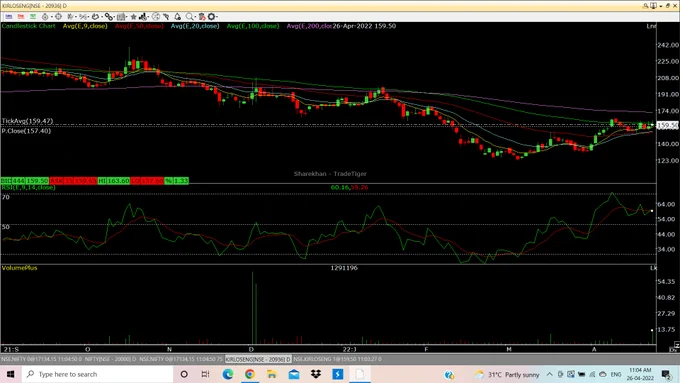Click the blue chart-type icon in toolbar
This screenshot has height=383, width=680.
[x=9, y=16]
